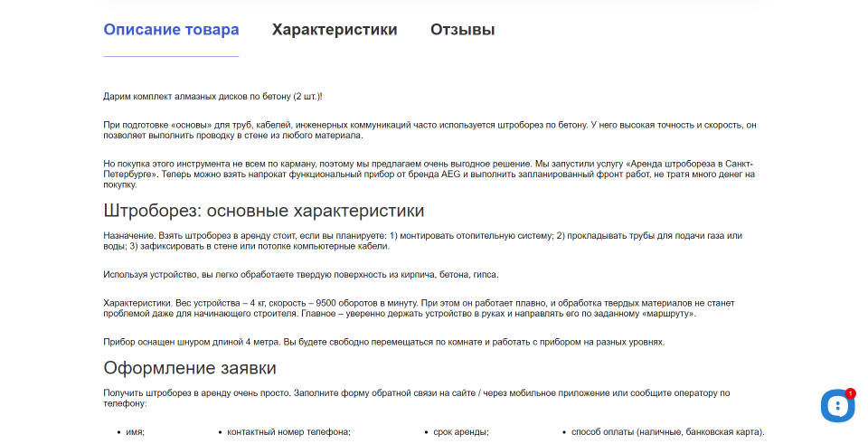The width and height of the screenshot is (868, 444).
Task: Open the "Отзывы" tab
Action: [462, 30]
